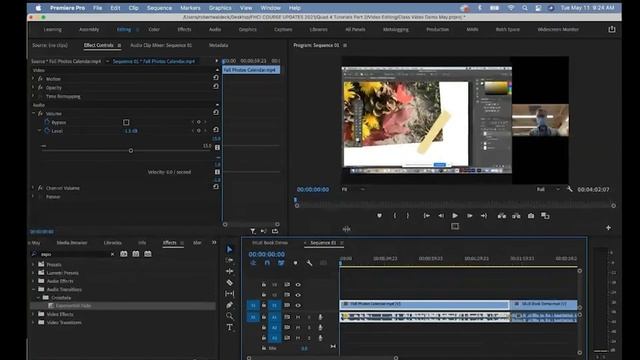Viewport: 640px width, 360px height.
Task: Export frame with camera icon
Action: point(531,216)
